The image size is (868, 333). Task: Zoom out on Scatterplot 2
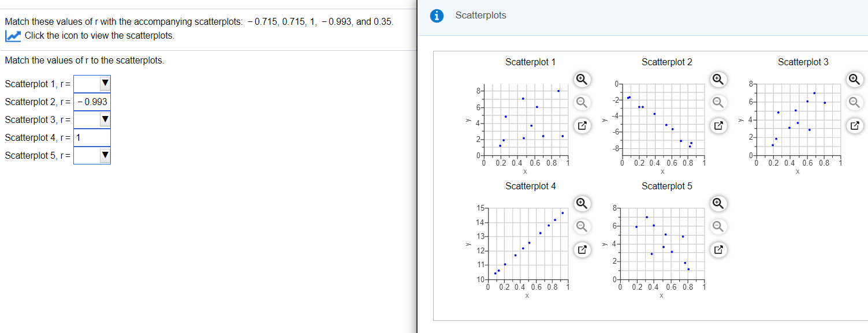pos(718,103)
